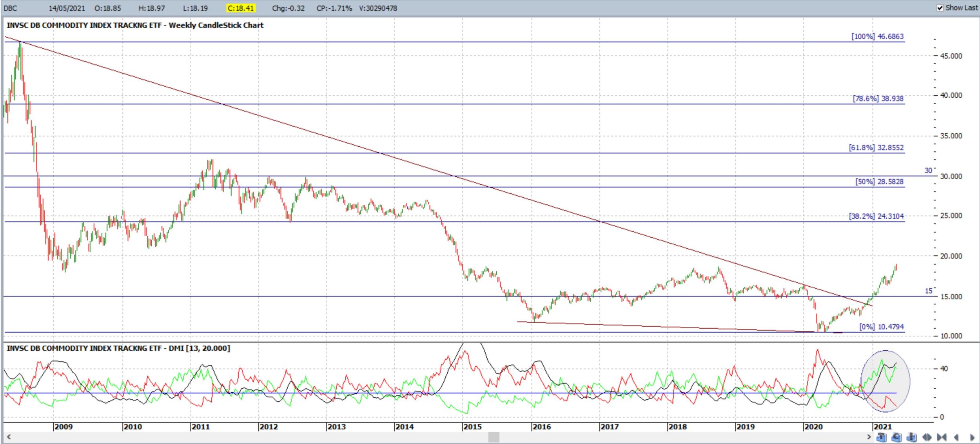The height and width of the screenshot is (444, 980).
Task: Click the compress-inward double triangle icon
Action: (942, 437)
